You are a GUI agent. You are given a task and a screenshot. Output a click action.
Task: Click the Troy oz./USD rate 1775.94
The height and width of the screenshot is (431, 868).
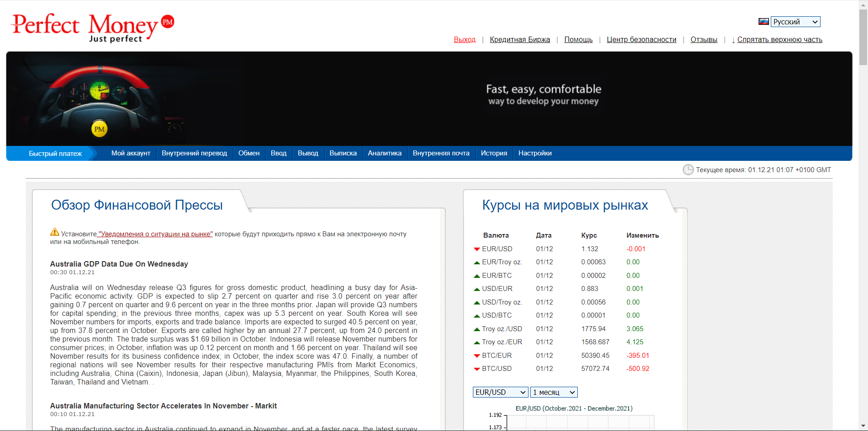point(594,329)
